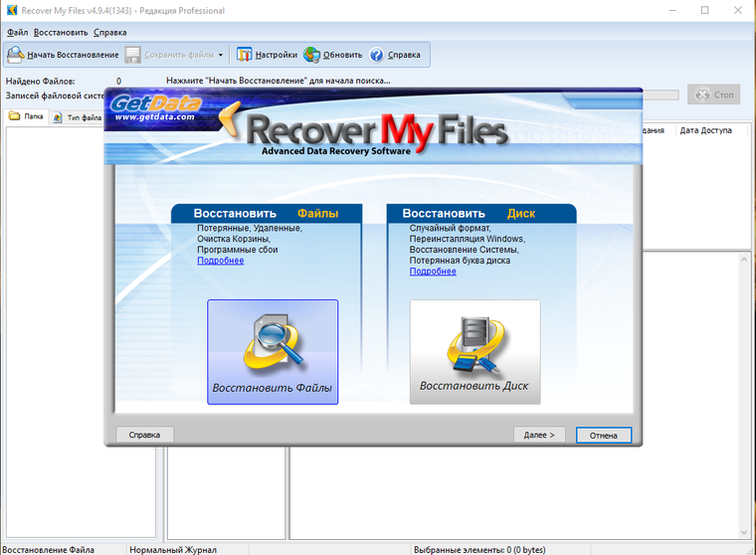
Task: Maximize the Recover My Files window
Action: tap(705, 10)
